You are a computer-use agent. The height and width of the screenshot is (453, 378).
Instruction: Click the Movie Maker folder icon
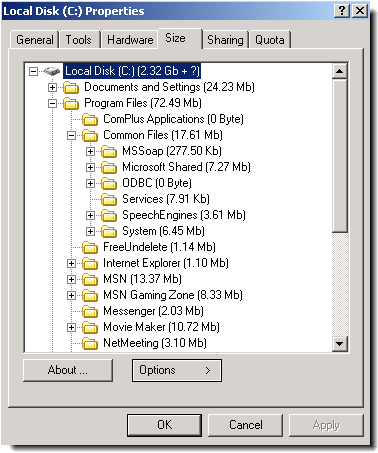click(x=90, y=328)
